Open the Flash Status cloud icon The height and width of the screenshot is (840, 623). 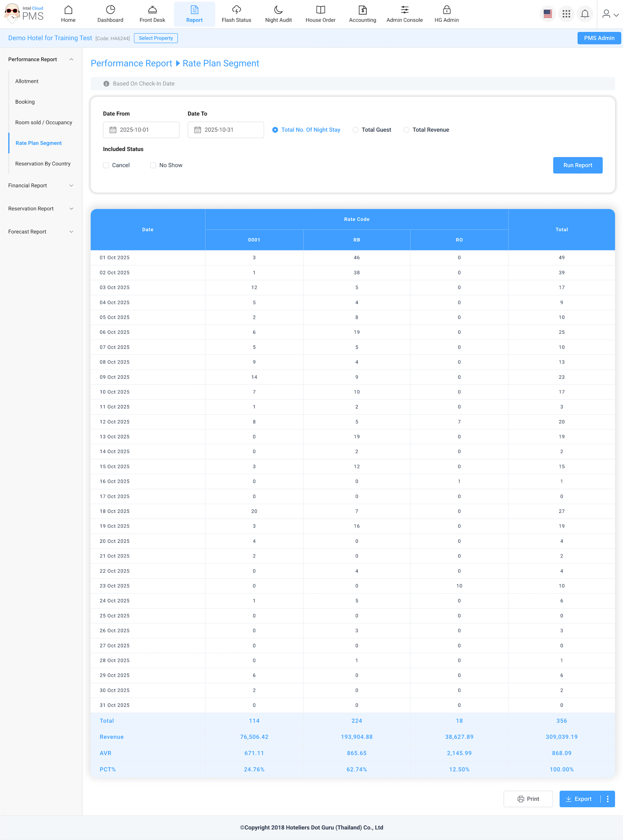click(x=236, y=10)
